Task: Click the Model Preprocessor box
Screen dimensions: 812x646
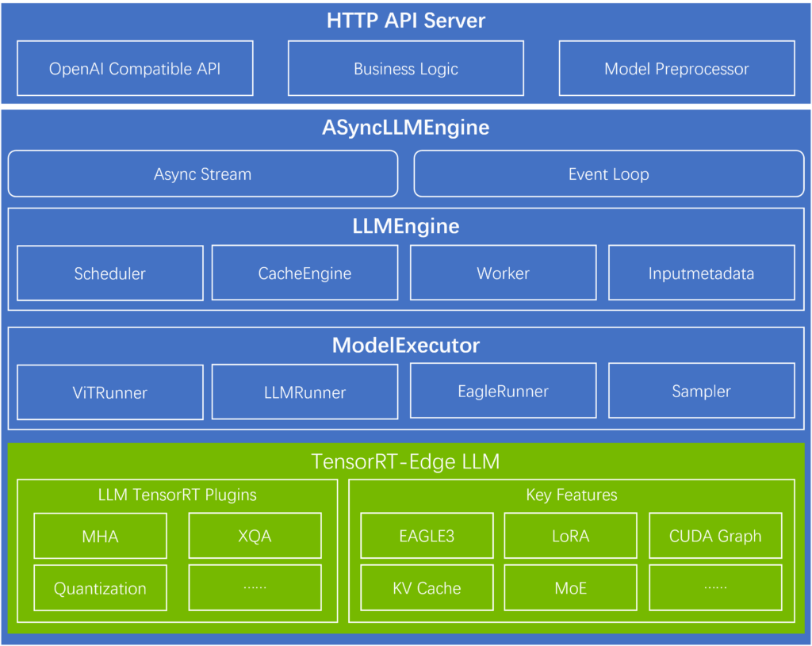Action: pos(676,69)
